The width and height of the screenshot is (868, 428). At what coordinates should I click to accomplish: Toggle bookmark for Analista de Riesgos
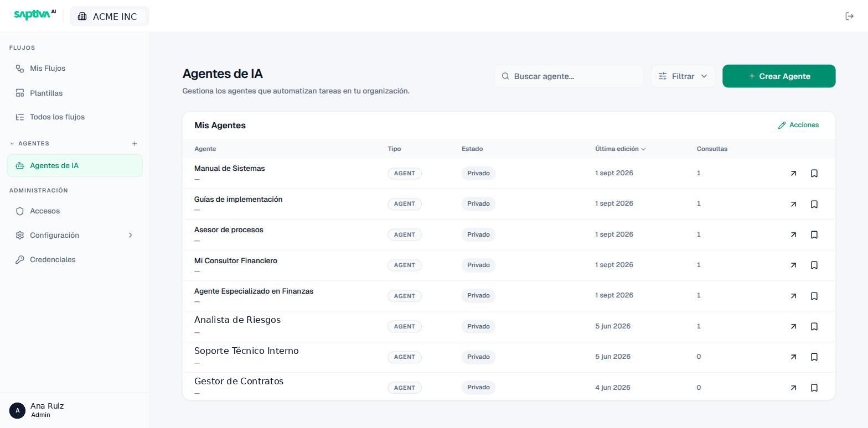[x=814, y=327]
